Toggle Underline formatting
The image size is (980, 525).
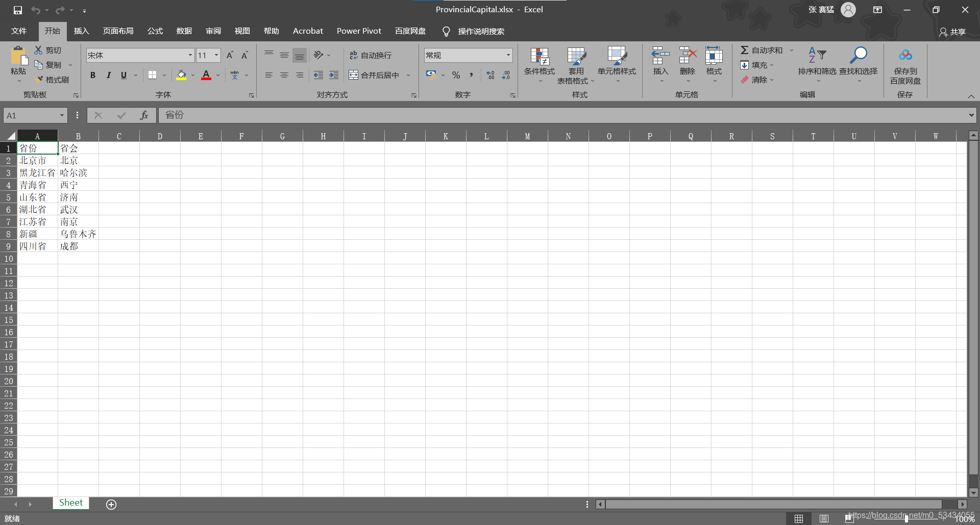point(124,75)
